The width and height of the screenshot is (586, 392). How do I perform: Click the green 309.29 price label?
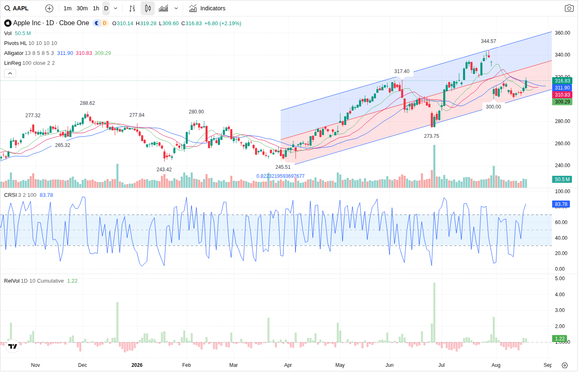pos(562,102)
